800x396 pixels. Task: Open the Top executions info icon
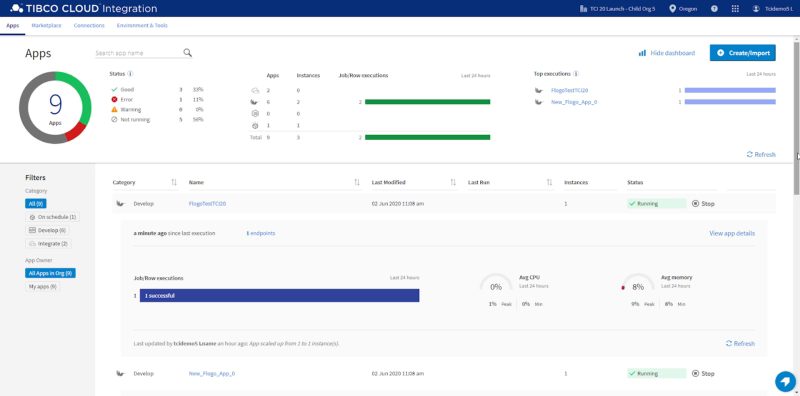point(576,74)
